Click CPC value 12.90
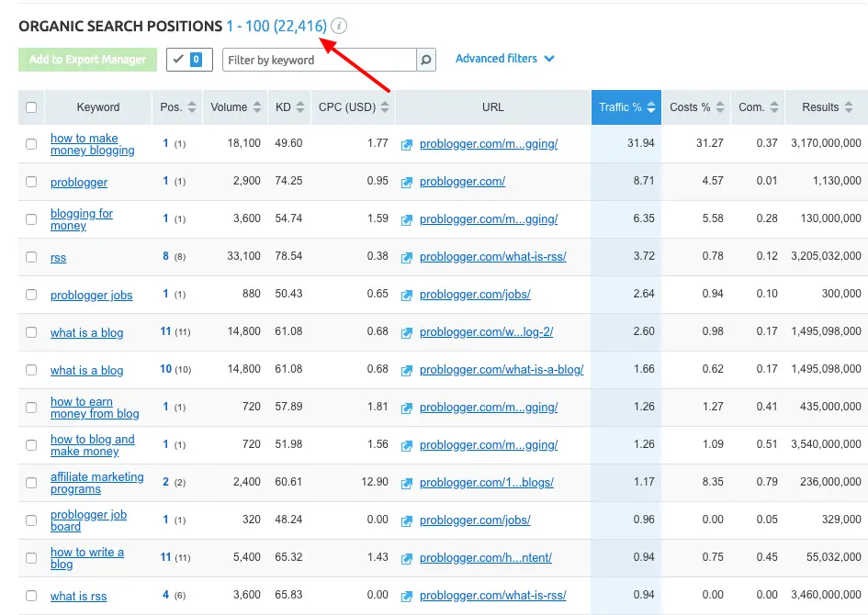 pos(375,482)
